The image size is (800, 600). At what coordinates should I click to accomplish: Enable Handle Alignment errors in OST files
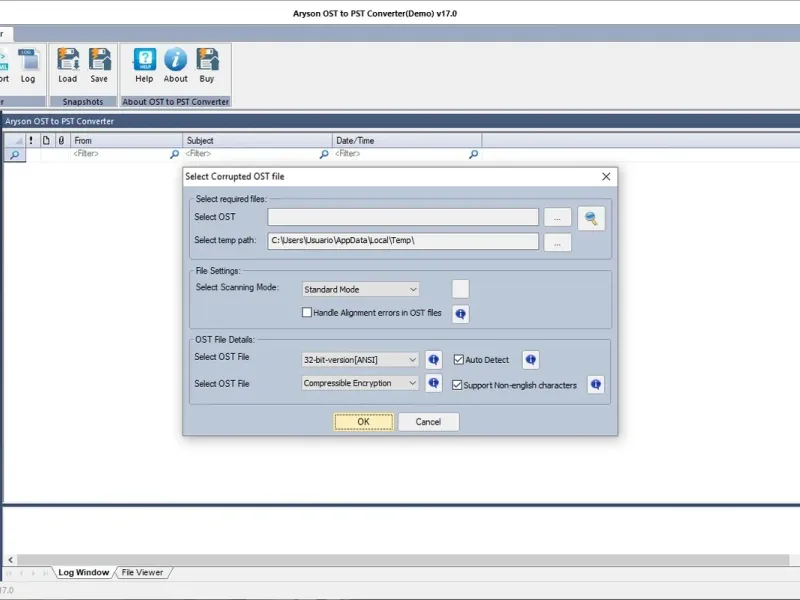307,312
